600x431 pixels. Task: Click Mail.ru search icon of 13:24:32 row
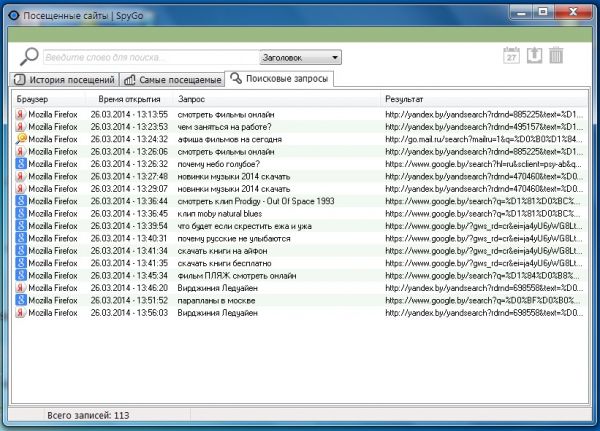click(21, 139)
